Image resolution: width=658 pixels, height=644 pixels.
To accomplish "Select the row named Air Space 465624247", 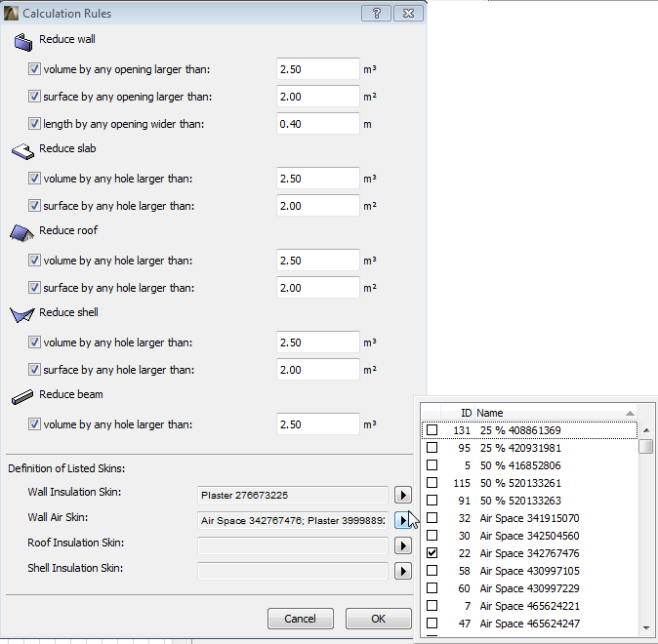I will pyautogui.click(x=529, y=624).
